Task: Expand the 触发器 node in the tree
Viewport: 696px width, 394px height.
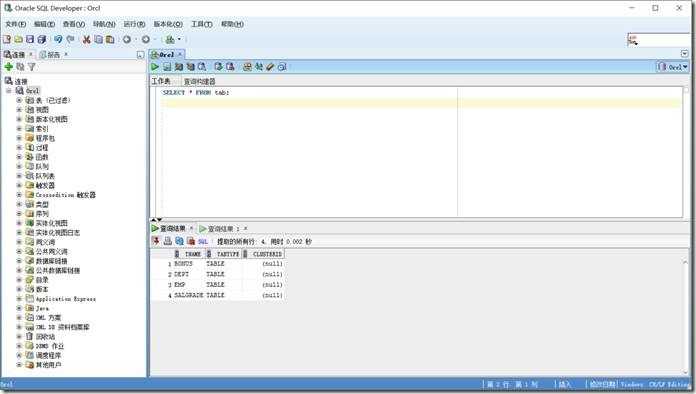Action: (x=19, y=185)
